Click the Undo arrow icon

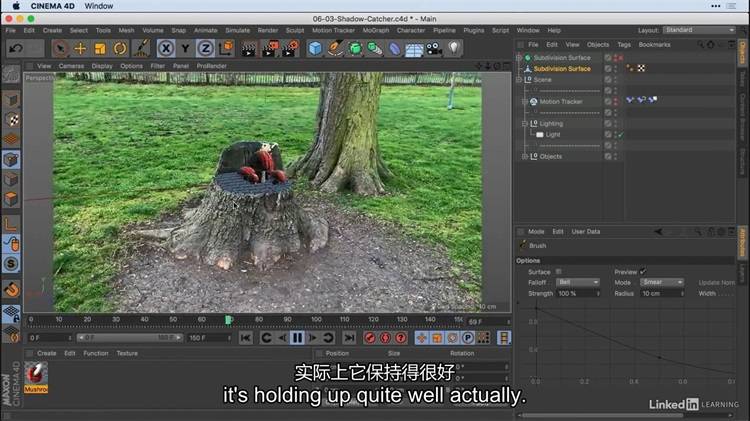(16, 48)
